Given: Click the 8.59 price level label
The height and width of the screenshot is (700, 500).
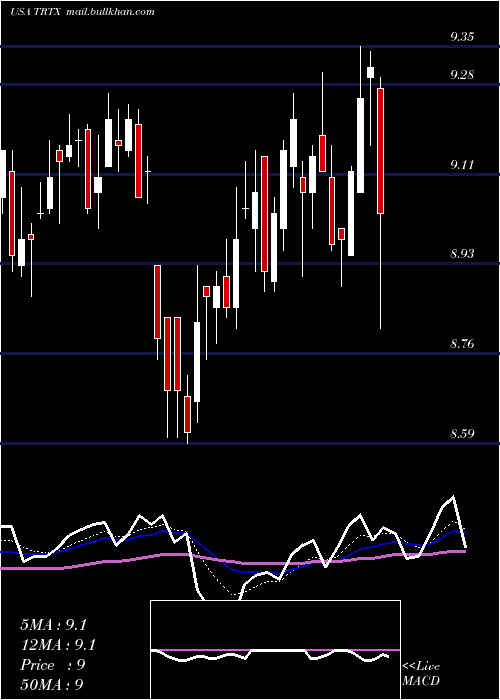Looking at the screenshot, I should pyautogui.click(x=462, y=433).
